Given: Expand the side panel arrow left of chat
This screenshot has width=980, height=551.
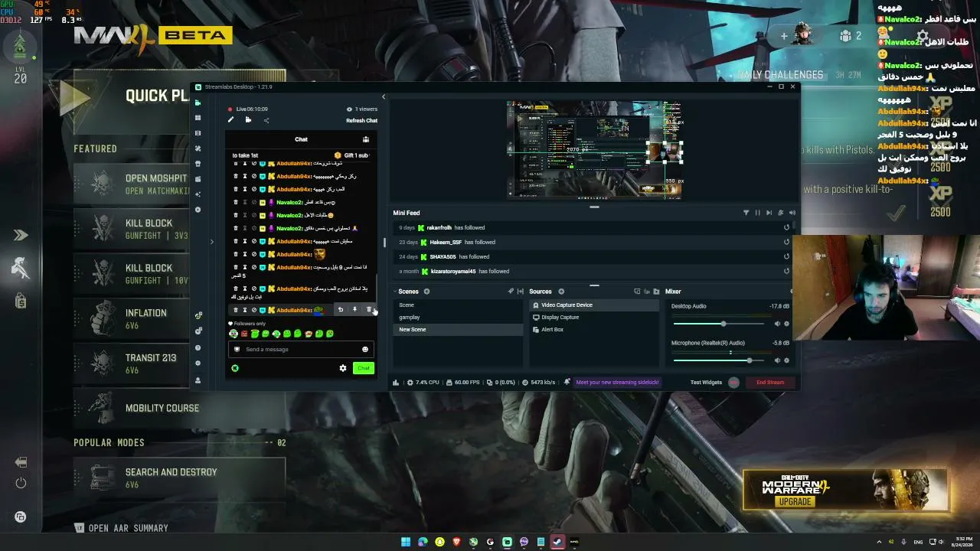Looking at the screenshot, I should (x=212, y=242).
